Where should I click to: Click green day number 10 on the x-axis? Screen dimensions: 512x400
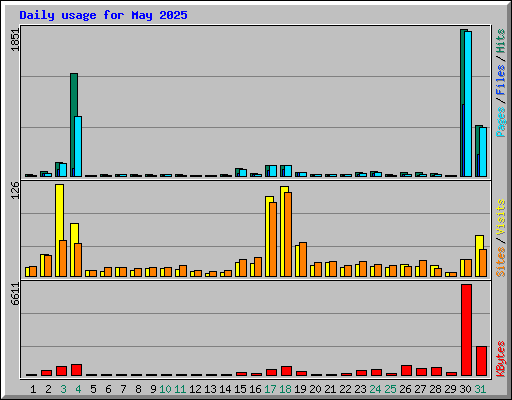click(165, 389)
